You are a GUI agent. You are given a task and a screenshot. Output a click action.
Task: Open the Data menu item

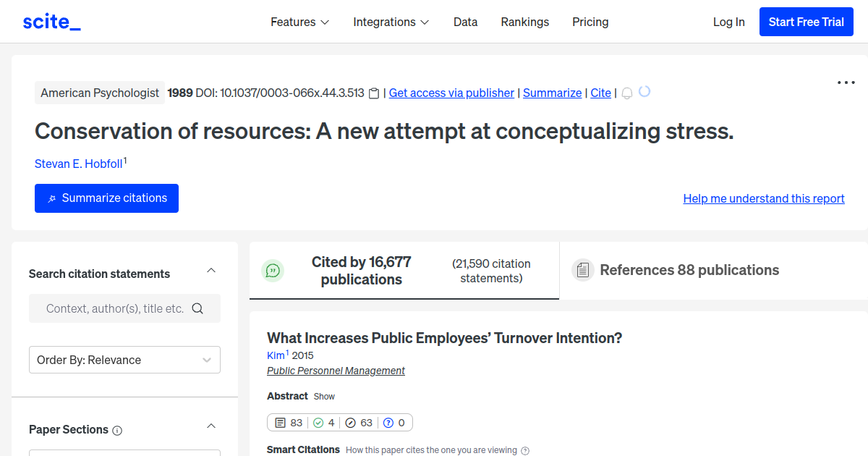coord(466,22)
